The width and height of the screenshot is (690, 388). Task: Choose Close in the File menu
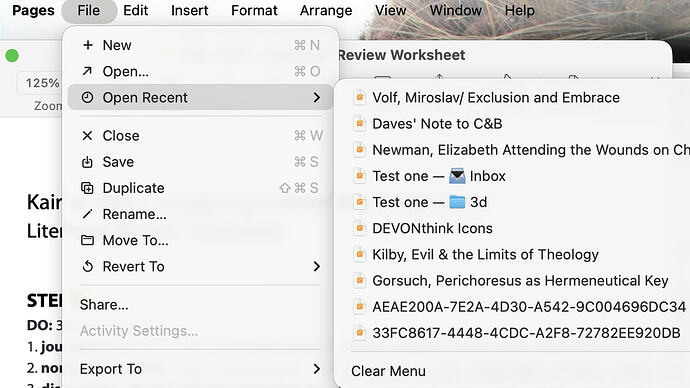[201, 135]
